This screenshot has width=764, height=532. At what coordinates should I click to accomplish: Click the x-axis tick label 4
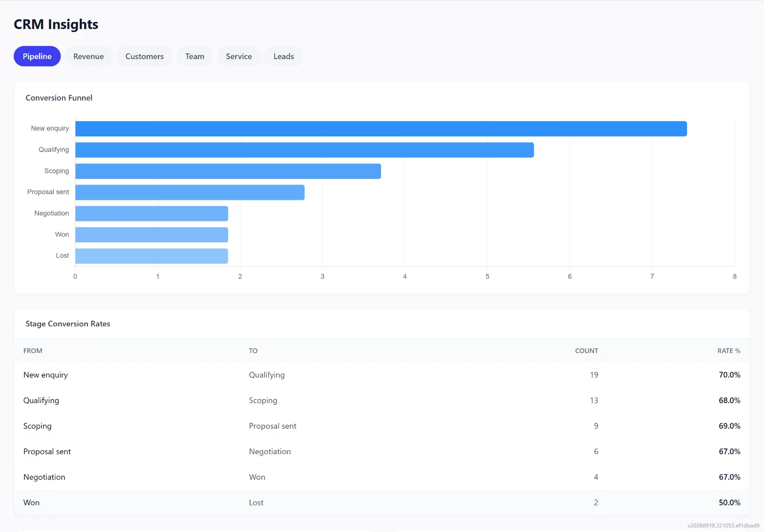405,276
